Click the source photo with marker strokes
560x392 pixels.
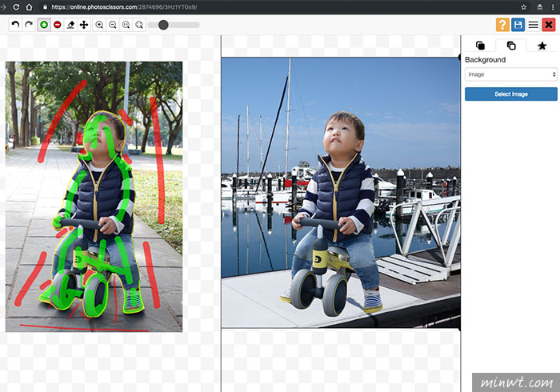[x=94, y=197]
